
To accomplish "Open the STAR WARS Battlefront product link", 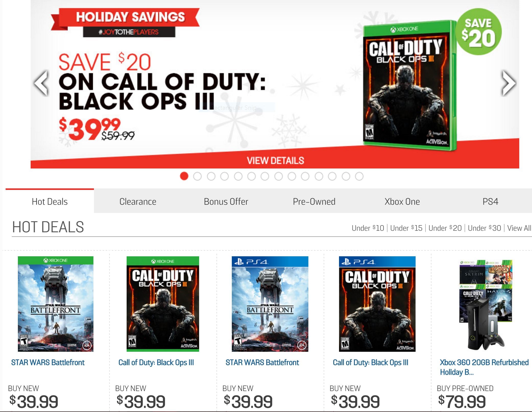I will coord(48,362).
